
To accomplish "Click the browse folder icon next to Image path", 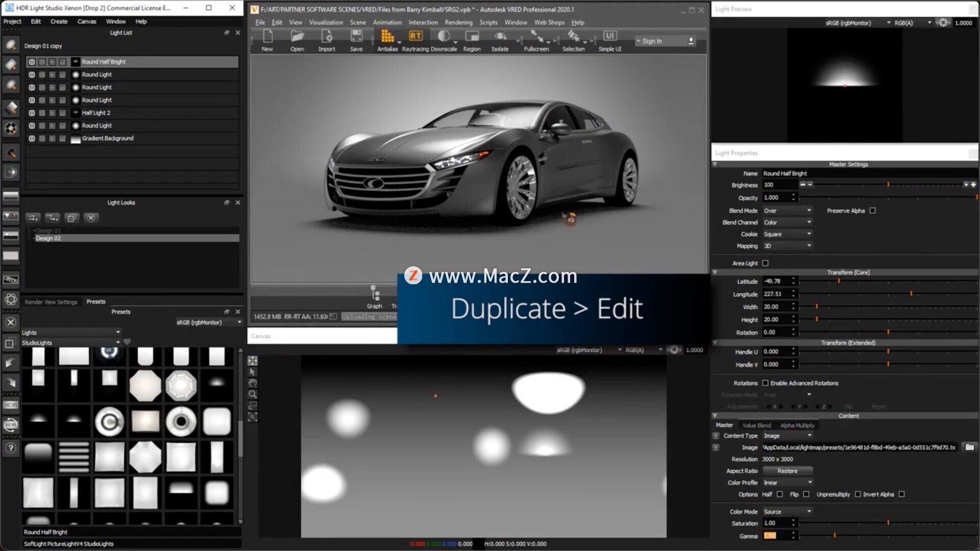I will click(x=969, y=447).
